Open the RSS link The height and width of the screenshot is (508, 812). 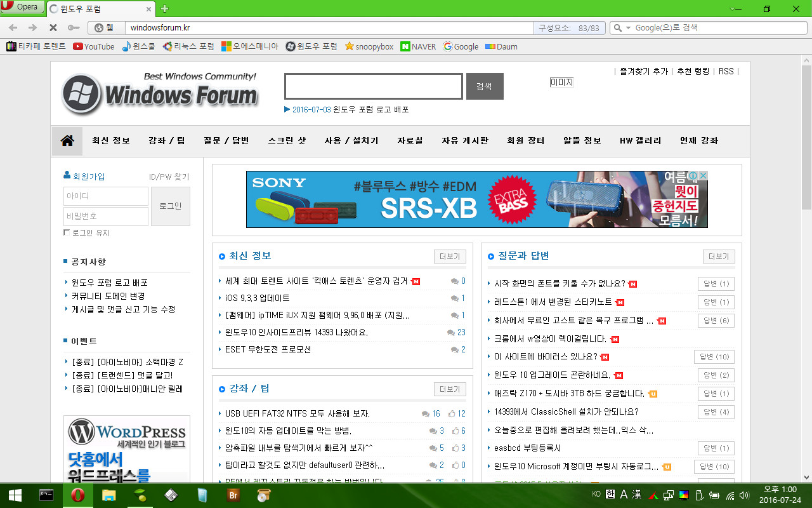pyautogui.click(x=726, y=71)
